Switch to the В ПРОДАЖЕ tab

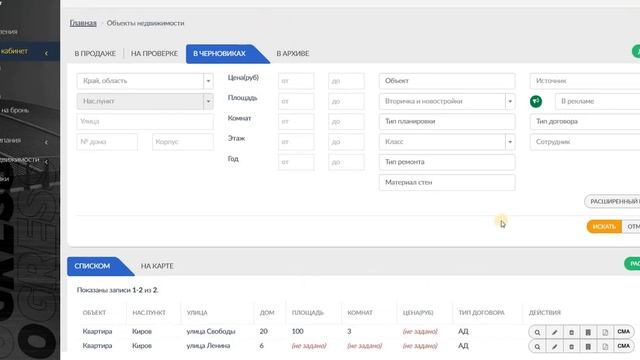point(95,53)
